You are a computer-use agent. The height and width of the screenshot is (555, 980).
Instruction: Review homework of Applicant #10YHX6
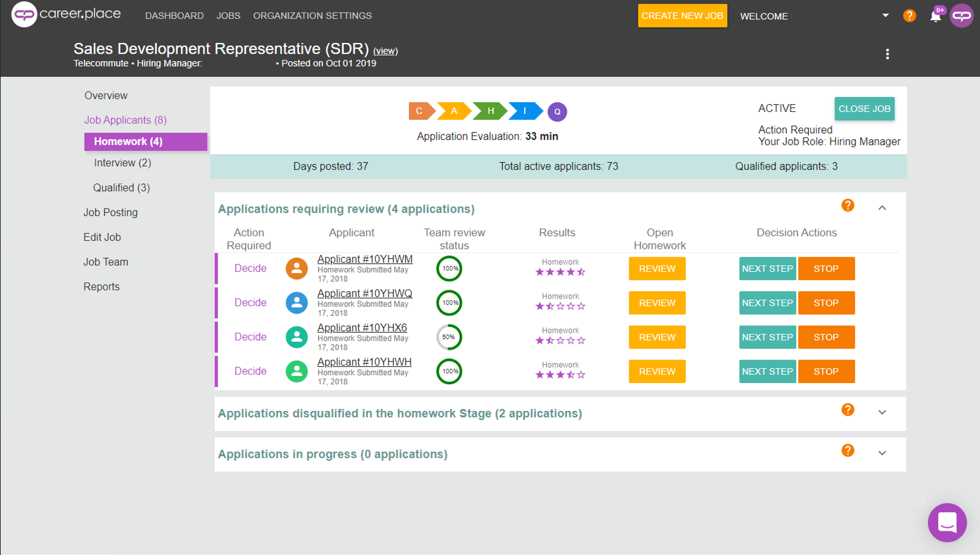[657, 337]
